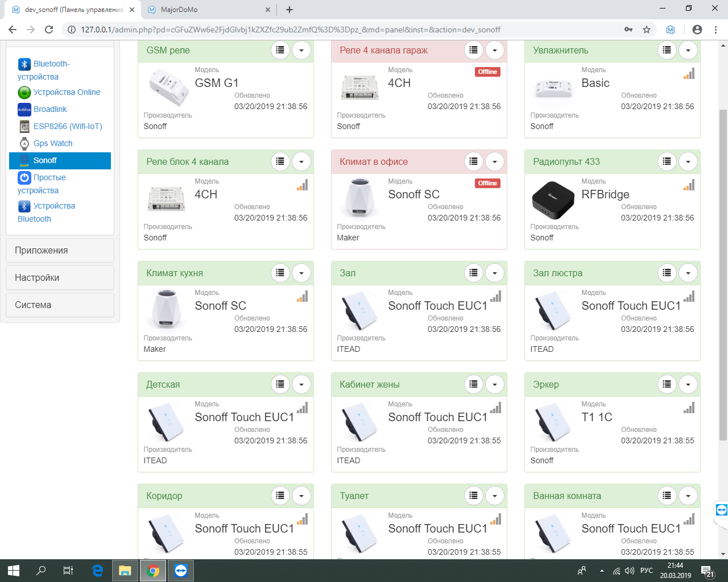The image size is (728, 582).
Task: Click Offline badge on Реле 4 канала гараж
Action: pos(487,72)
